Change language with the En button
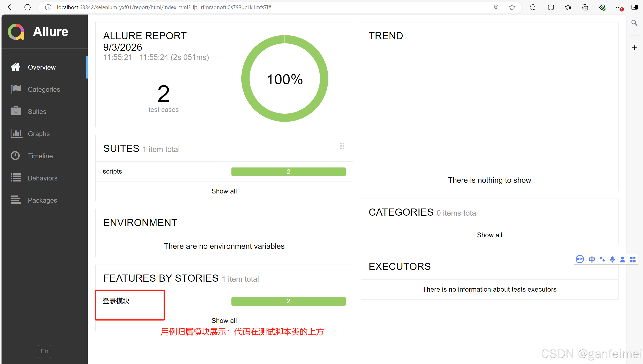Viewport: 643px width, 364px height. (44, 351)
